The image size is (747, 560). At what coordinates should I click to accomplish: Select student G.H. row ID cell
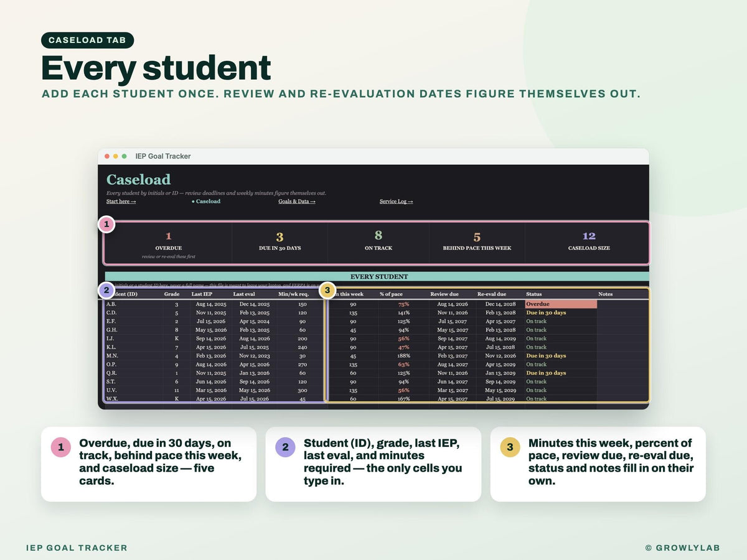click(111, 330)
